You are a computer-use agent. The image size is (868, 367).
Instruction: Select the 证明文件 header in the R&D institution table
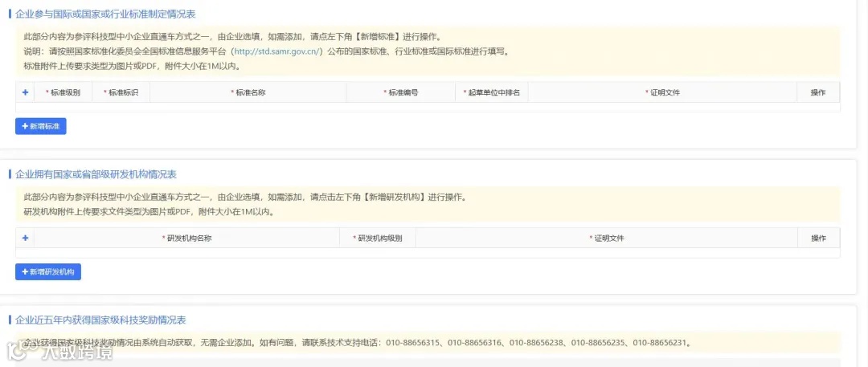[607, 238]
